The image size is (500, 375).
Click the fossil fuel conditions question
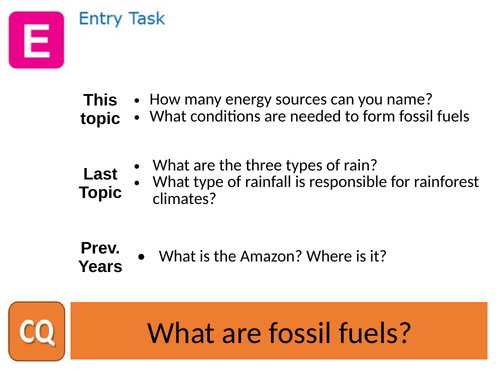309,116
